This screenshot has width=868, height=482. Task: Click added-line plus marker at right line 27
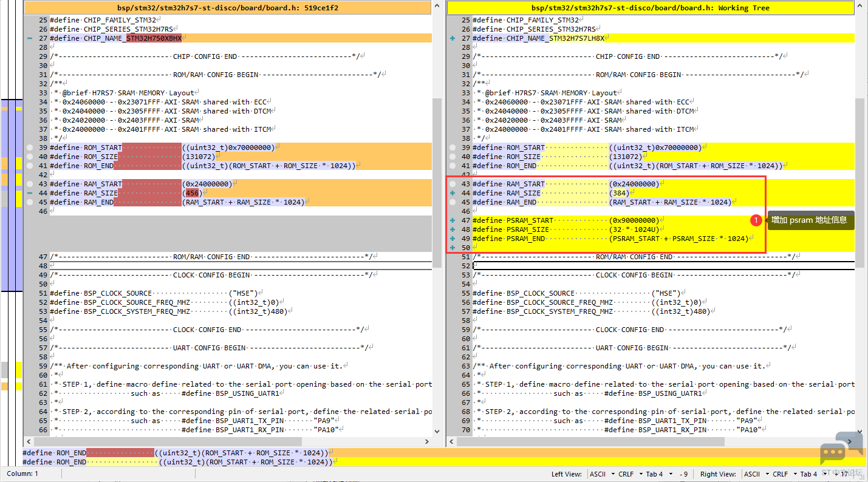click(x=452, y=38)
